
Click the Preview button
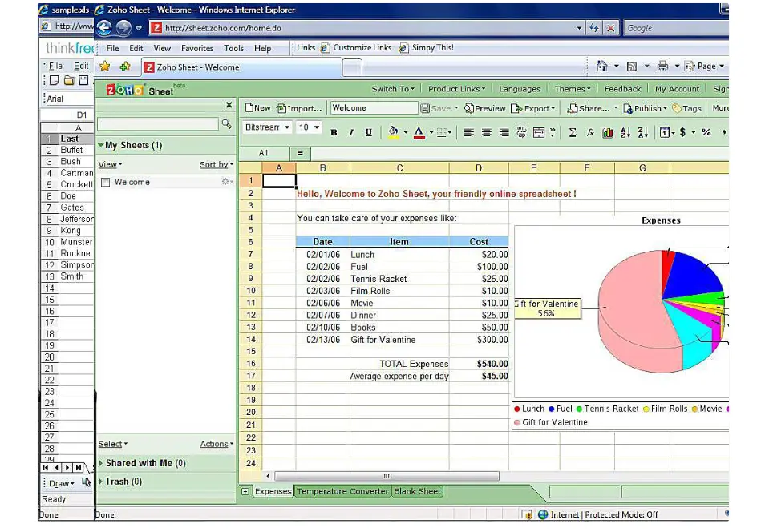pos(484,108)
